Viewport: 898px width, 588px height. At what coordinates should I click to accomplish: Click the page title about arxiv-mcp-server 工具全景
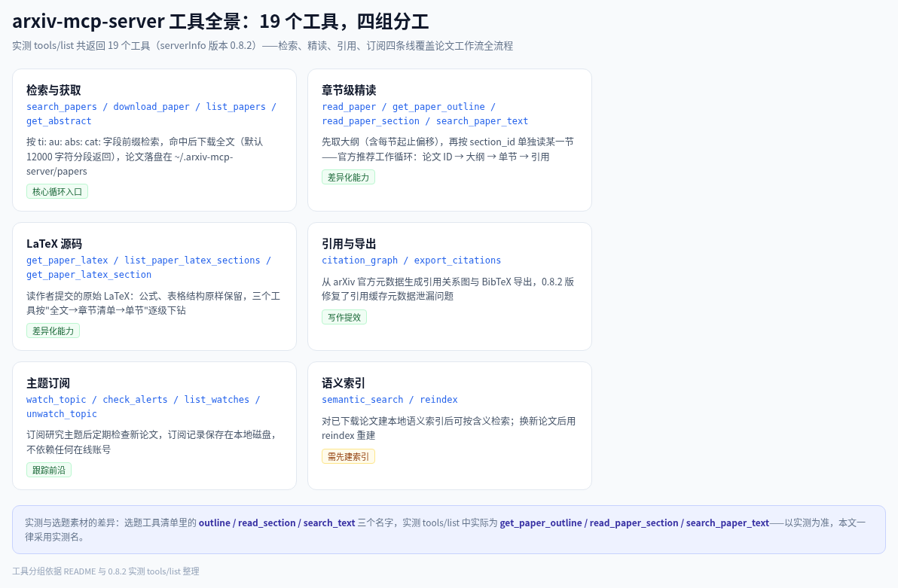221,21
